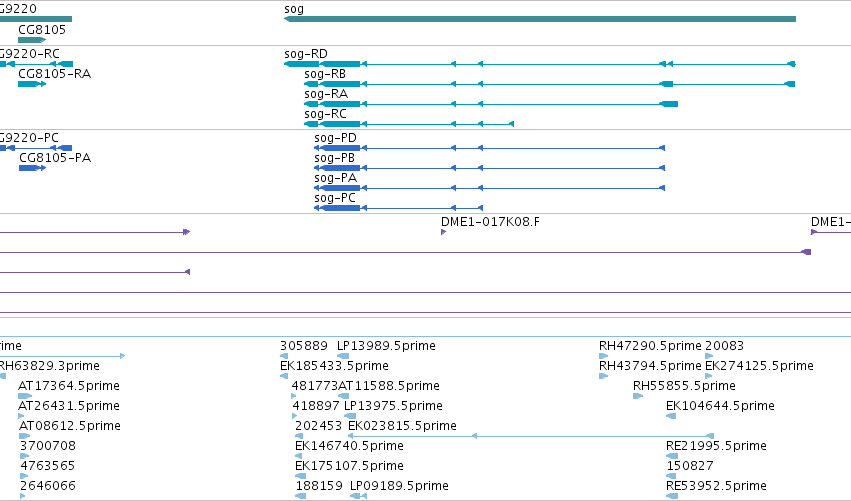Click the sog-PD protein feature
Screen dimensions: 851x501
click(490, 148)
